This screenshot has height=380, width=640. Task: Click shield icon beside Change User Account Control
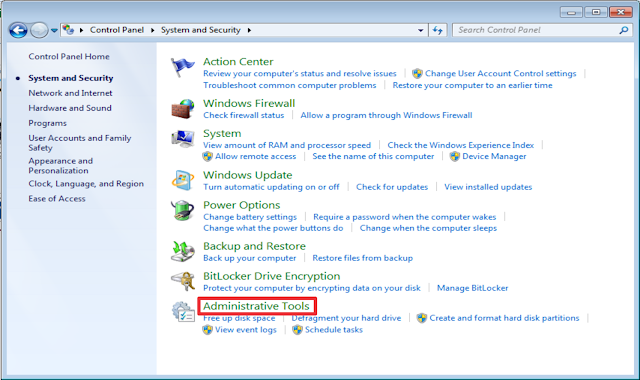click(417, 73)
